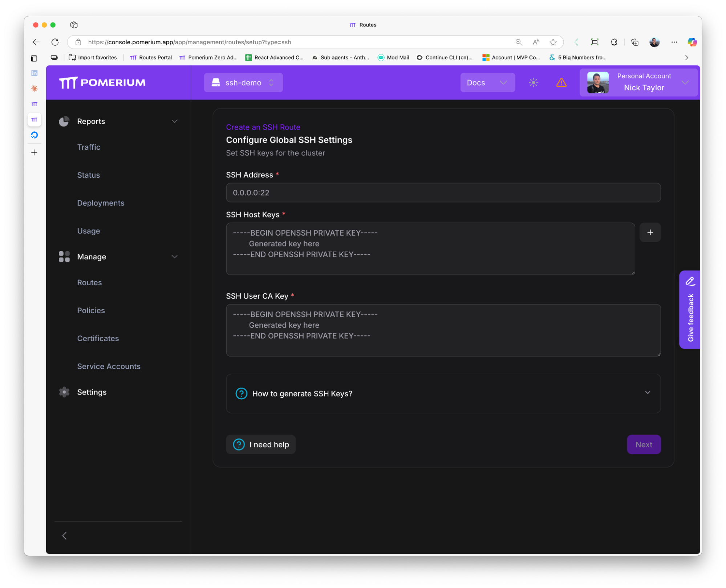Click the I need help button
Viewport: 726px width, 588px height.
(x=260, y=444)
